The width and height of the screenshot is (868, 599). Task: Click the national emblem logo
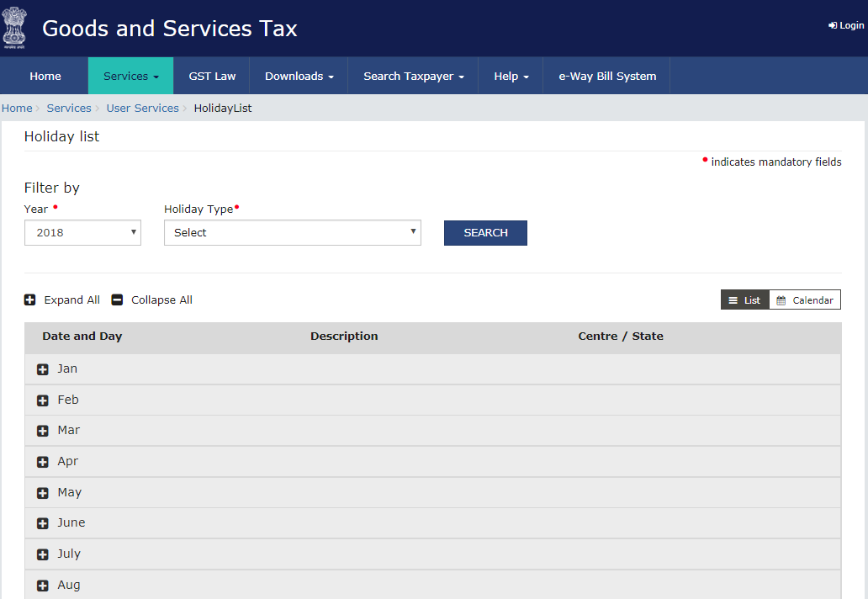(x=13, y=29)
